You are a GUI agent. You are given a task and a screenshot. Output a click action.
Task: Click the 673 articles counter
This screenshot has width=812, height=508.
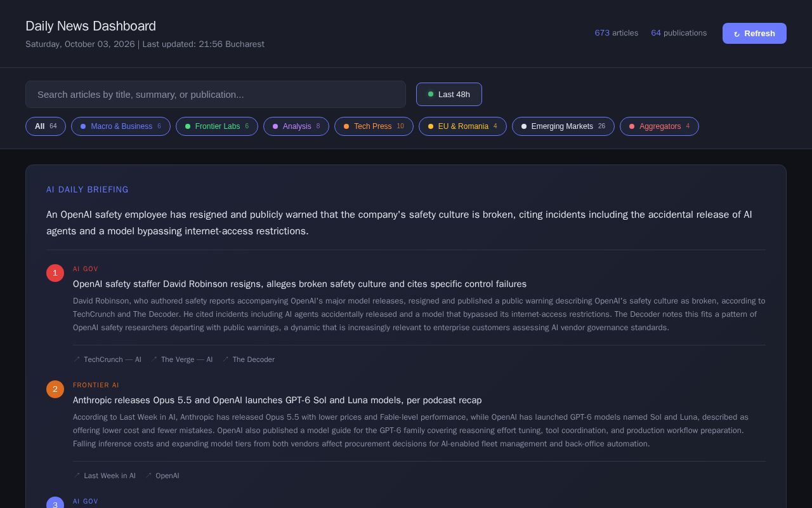coord(617,33)
